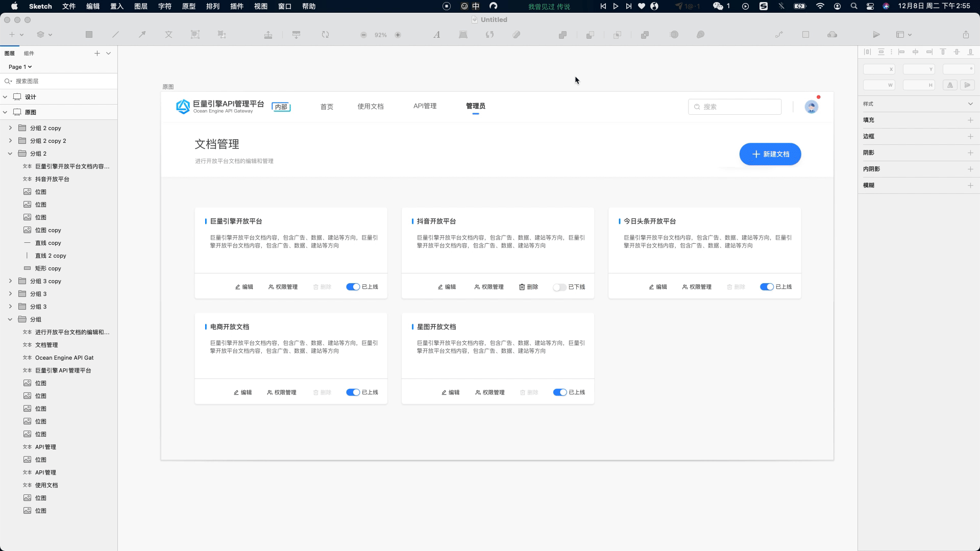Click the Apple menu icon

pos(14,6)
